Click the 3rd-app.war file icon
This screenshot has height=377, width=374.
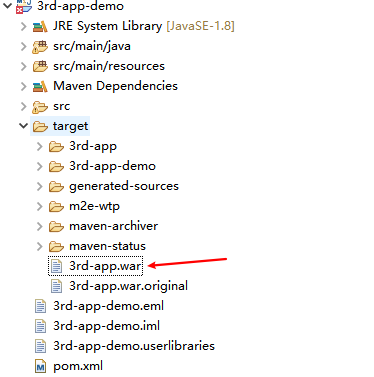(x=56, y=266)
